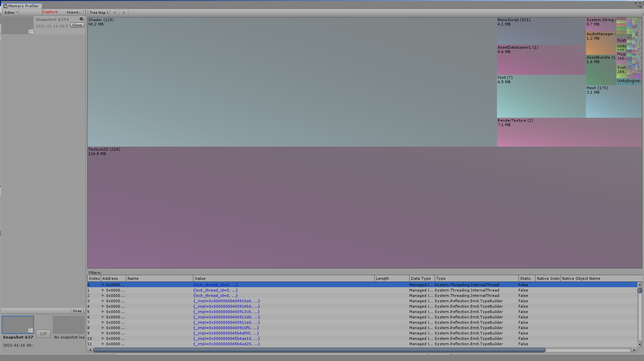
Task: Select the Snapshot-6374 thumbnail at top
Action: click(17, 25)
